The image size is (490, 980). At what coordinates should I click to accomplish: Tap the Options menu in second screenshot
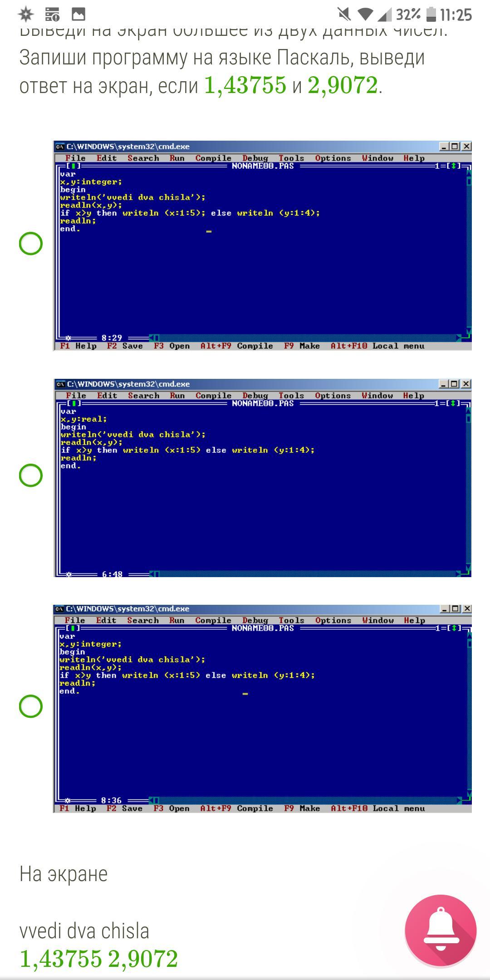pos(333,395)
